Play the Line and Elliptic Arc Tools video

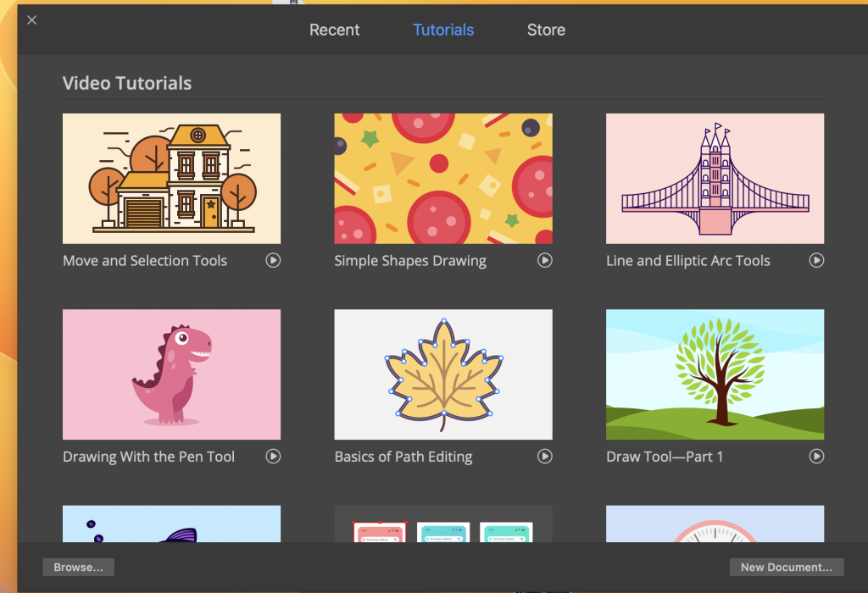(x=816, y=260)
